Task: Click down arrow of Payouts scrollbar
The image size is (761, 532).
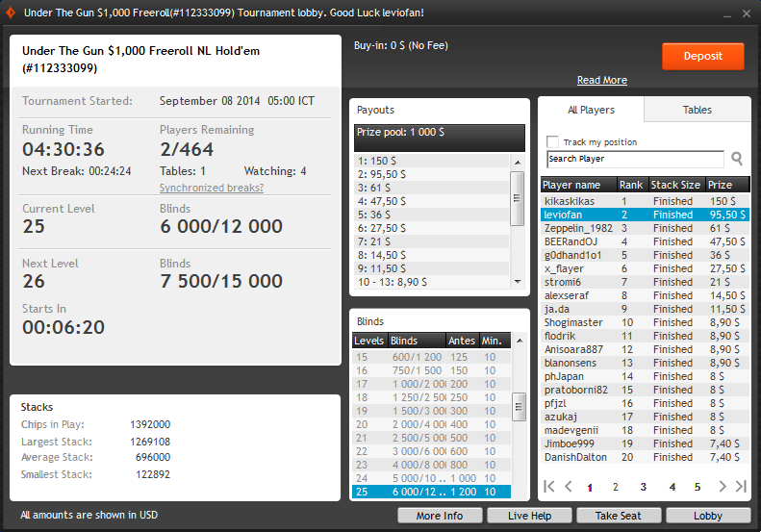Action: point(518,282)
